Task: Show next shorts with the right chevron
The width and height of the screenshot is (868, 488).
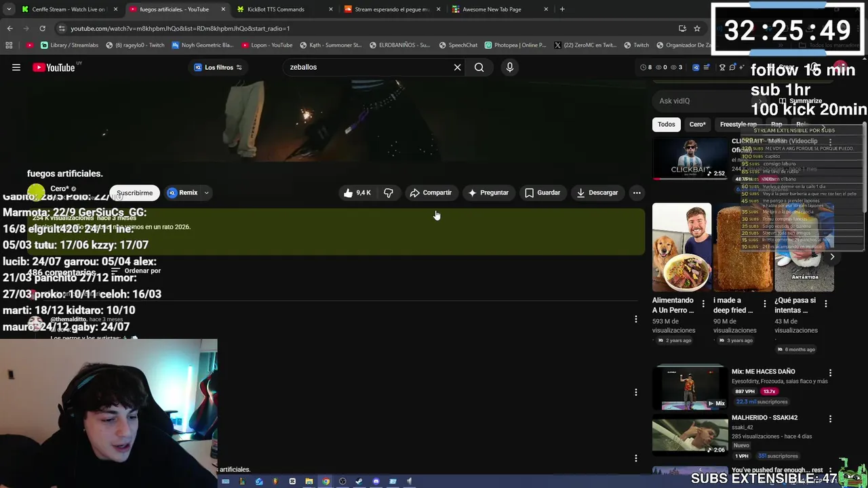Action: click(x=832, y=257)
